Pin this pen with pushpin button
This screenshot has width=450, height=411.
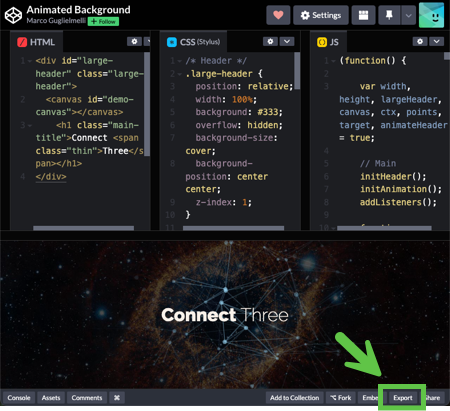[389, 15]
